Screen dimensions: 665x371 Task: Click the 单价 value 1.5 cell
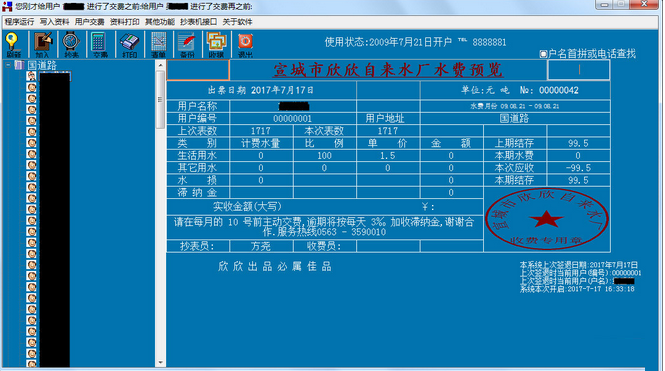pos(388,156)
